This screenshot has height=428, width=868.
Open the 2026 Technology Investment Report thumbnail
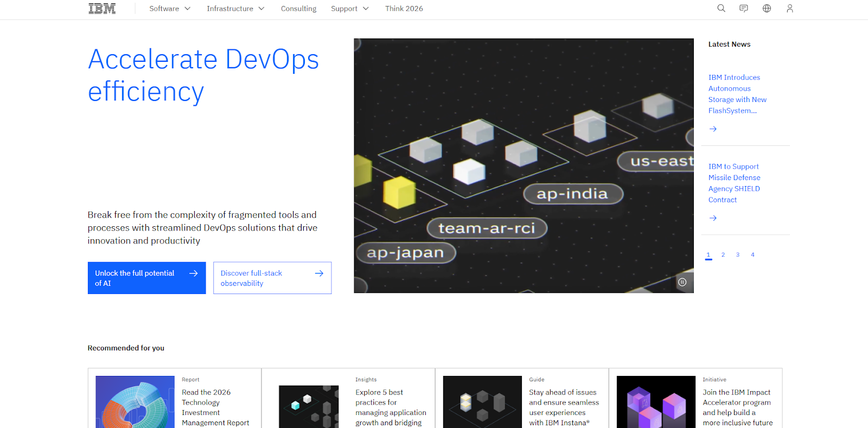click(x=135, y=402)
